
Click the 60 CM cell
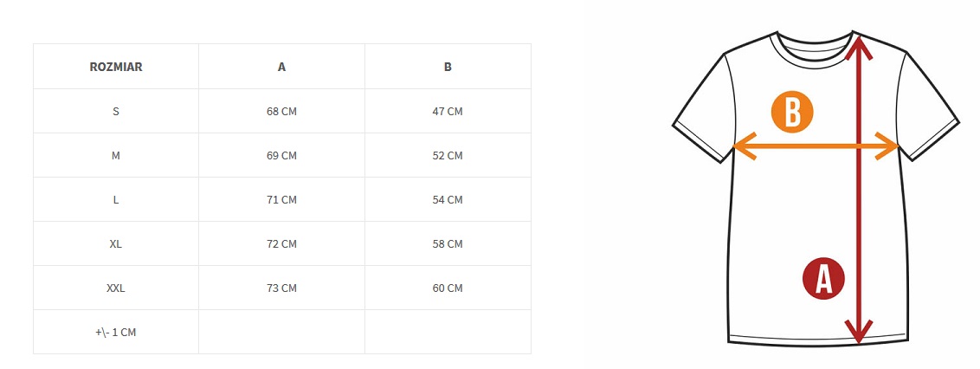(448, 288)
